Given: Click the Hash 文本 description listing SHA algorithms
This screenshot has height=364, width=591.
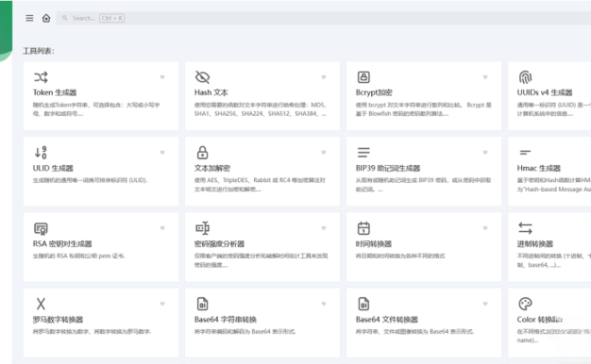Looking at the screenshot, I should [261, 109].
